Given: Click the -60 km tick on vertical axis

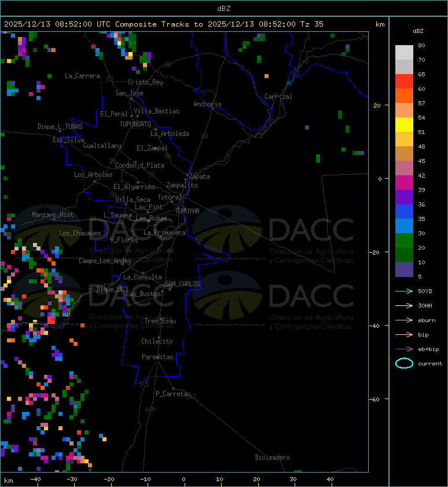Looking at the screenshot, I should coord(374,400).
